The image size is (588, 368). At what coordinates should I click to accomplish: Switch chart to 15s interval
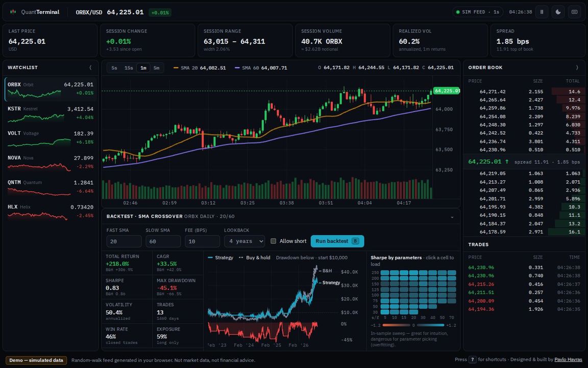coord(129,68)
